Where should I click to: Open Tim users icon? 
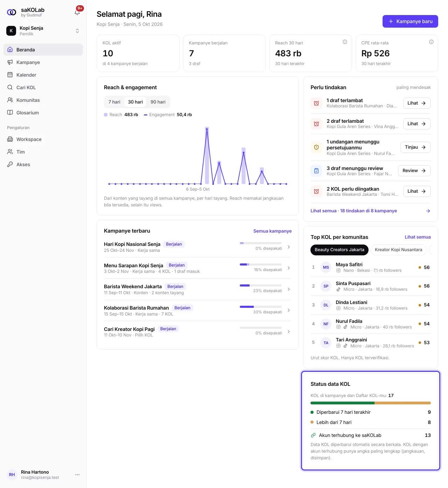(10, 152)
